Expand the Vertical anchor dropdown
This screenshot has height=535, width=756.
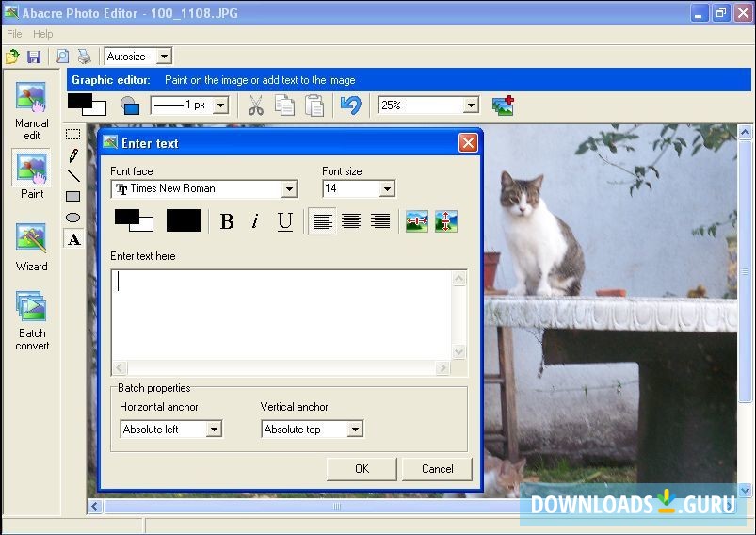pos(355,429)
